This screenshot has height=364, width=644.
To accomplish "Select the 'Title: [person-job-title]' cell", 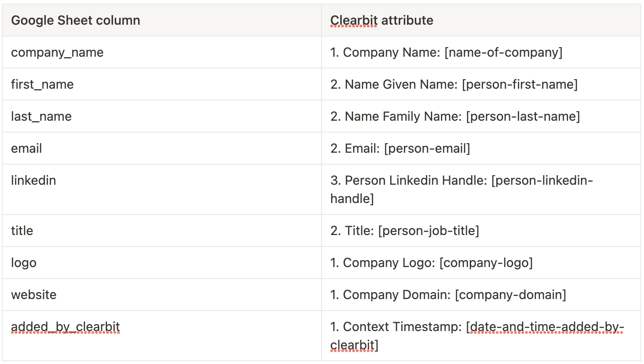I will click(481, 231).
